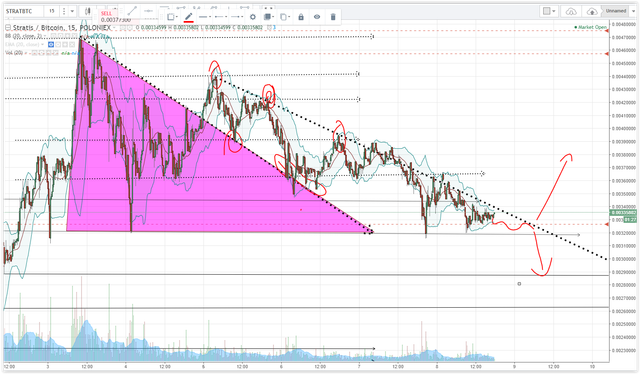Delete the selected drawing with the trash icon

pyautogui.click(x=333, y=17)
